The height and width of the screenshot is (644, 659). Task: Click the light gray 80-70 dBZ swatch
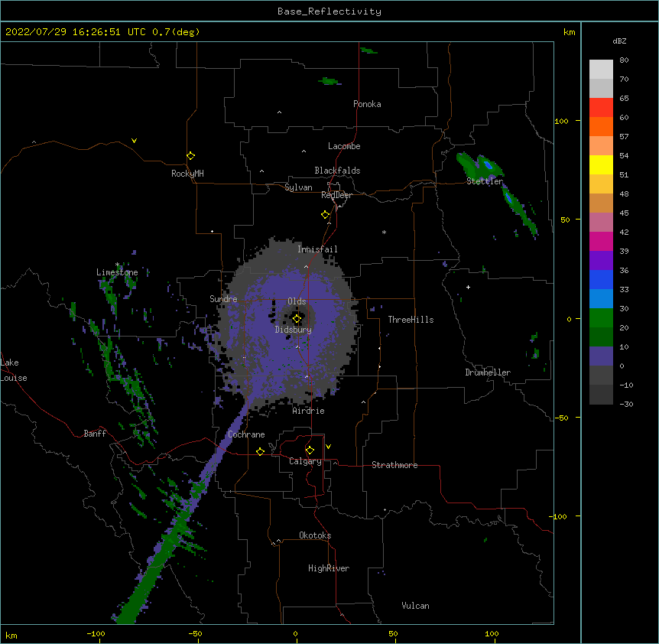tap(601, 69)
